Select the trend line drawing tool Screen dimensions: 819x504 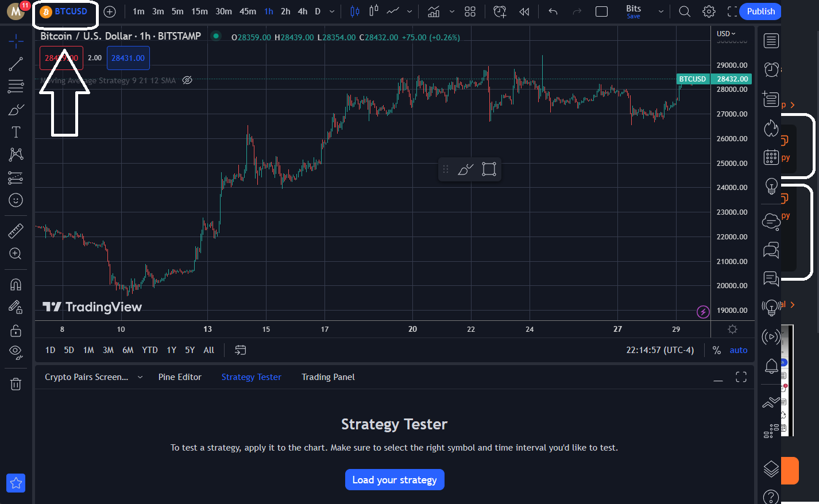pos(16,64)
